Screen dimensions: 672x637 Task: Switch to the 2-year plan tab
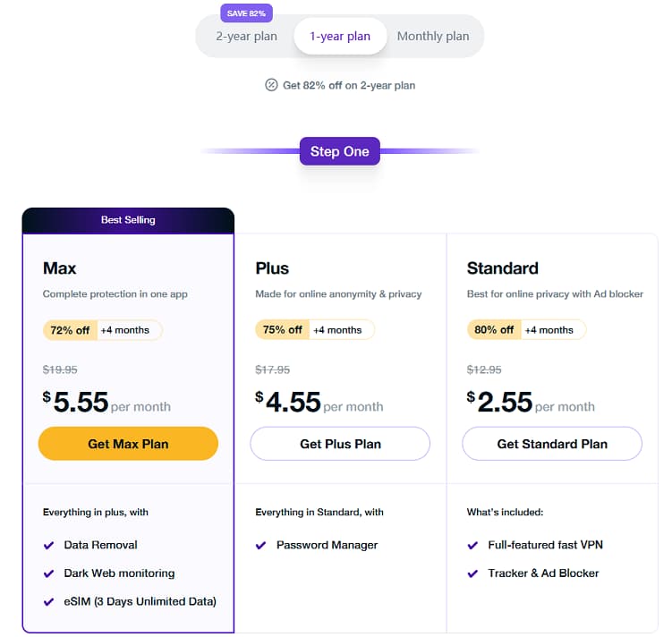246,37
